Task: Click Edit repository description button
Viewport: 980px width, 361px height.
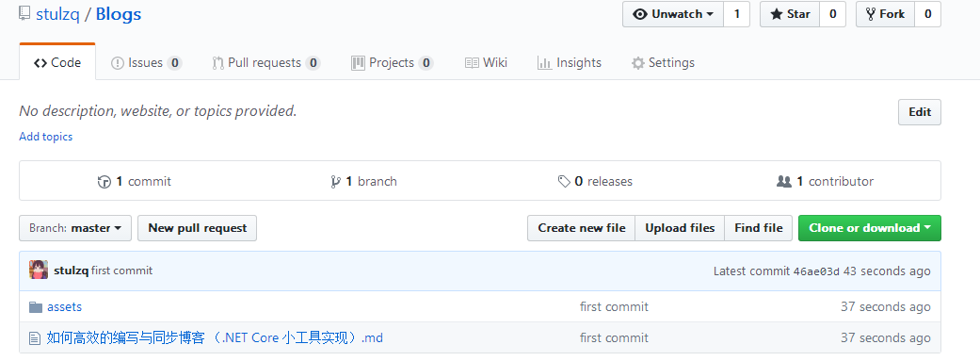Action: (x=920, y=112)
